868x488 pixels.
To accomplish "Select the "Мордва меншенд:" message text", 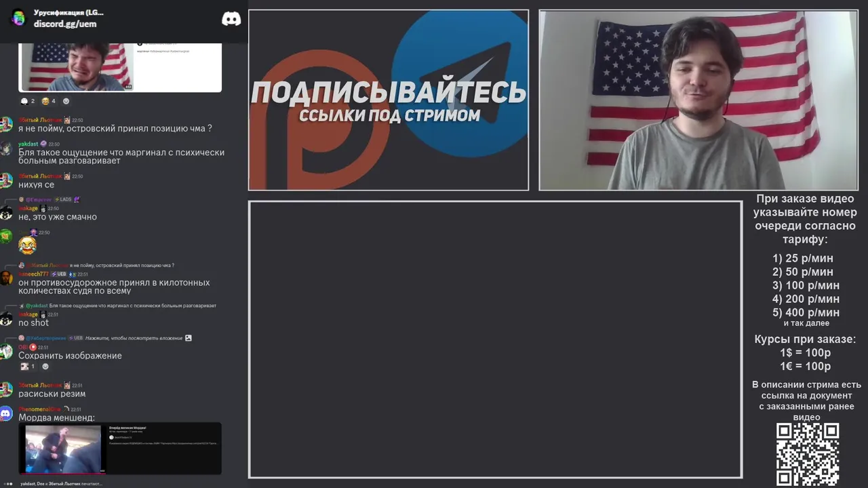I will pos(56,418).
